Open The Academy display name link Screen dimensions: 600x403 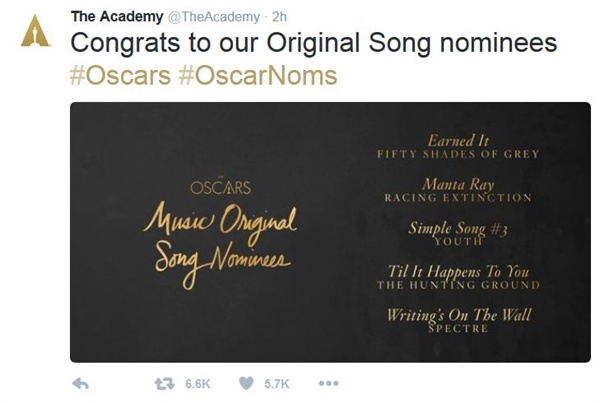pos(117,17)
